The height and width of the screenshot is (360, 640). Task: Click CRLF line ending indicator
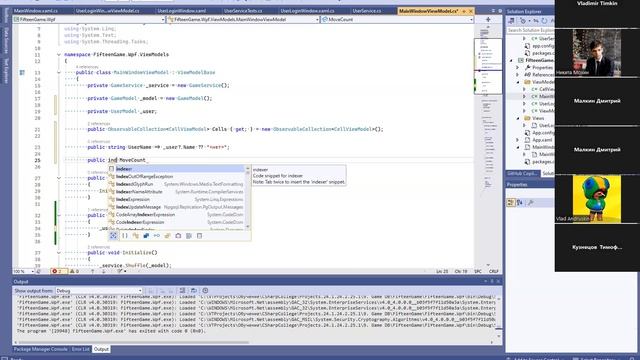(493, 271)
